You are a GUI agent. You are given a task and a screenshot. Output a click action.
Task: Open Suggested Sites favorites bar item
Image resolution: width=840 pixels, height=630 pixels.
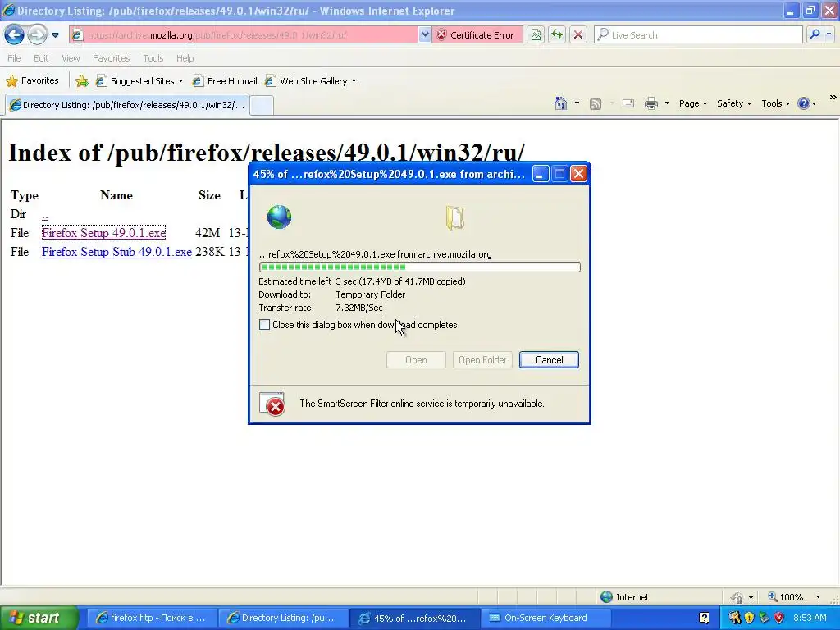(139, 81)
